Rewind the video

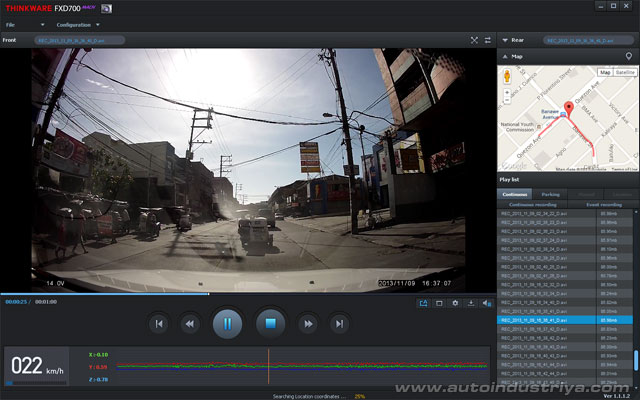coord(190,324)
